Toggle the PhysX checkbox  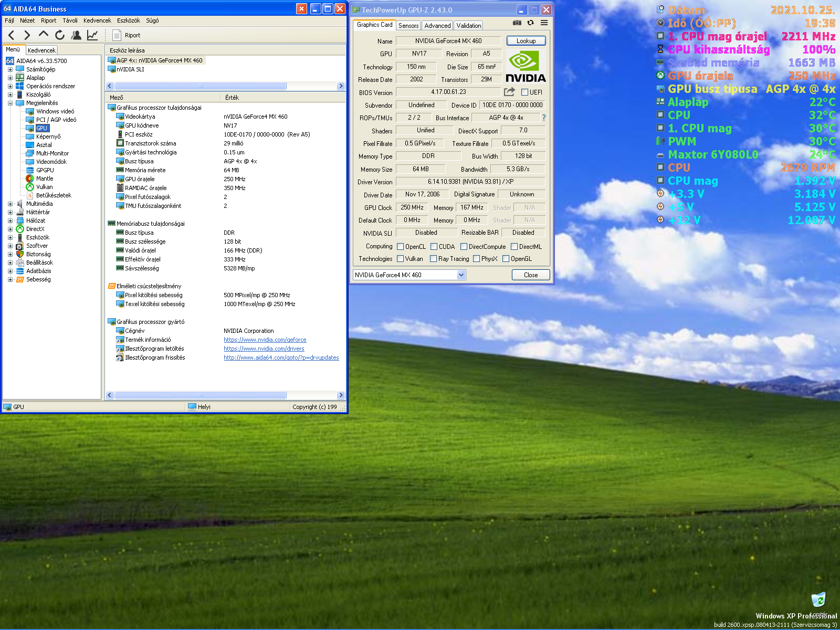tap(477, 258)
